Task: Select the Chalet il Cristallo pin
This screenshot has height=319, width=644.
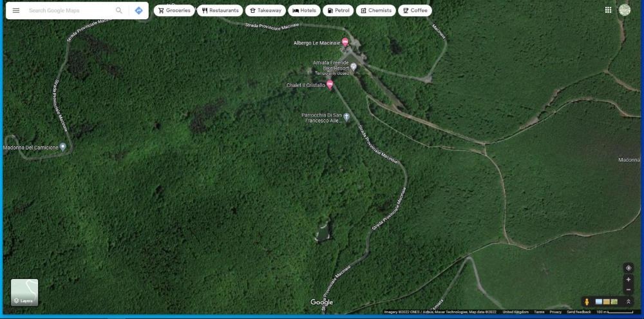Action: (x=330, y=84)
